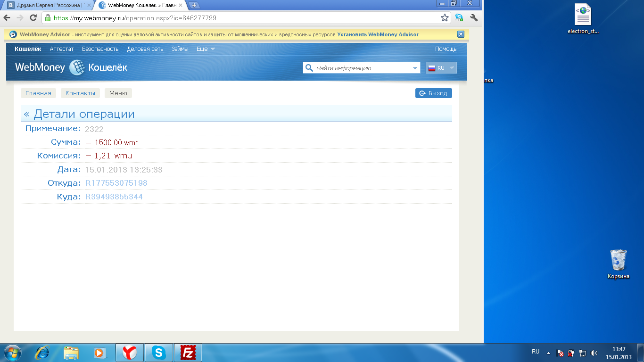644x362 pixels.
Task: Bookmark this page with the star icon
Action: click(x=445, y=18)
